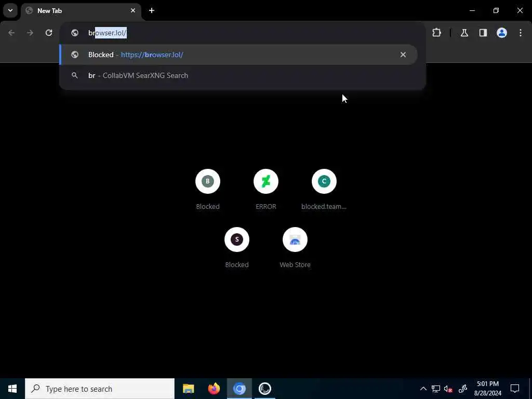This screenshot has height=399, width=532.
Task: Open the profile avatar menu
Action: pos(502,33)
